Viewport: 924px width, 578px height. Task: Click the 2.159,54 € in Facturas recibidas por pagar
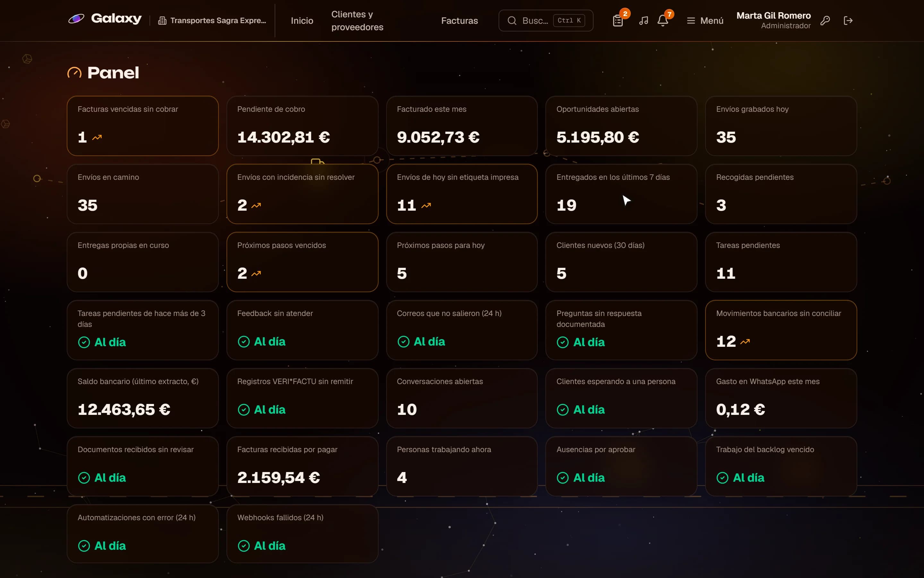point(278,477)
